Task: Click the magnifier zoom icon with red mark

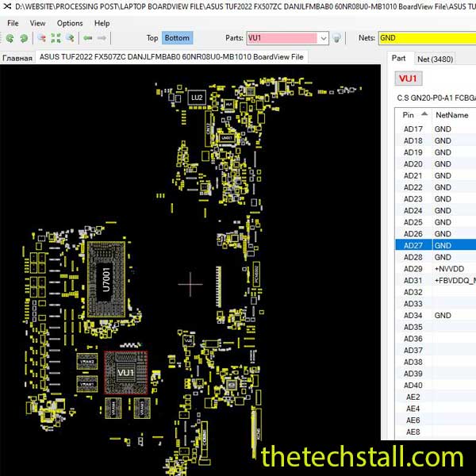Action: click(x=41, y=38)
